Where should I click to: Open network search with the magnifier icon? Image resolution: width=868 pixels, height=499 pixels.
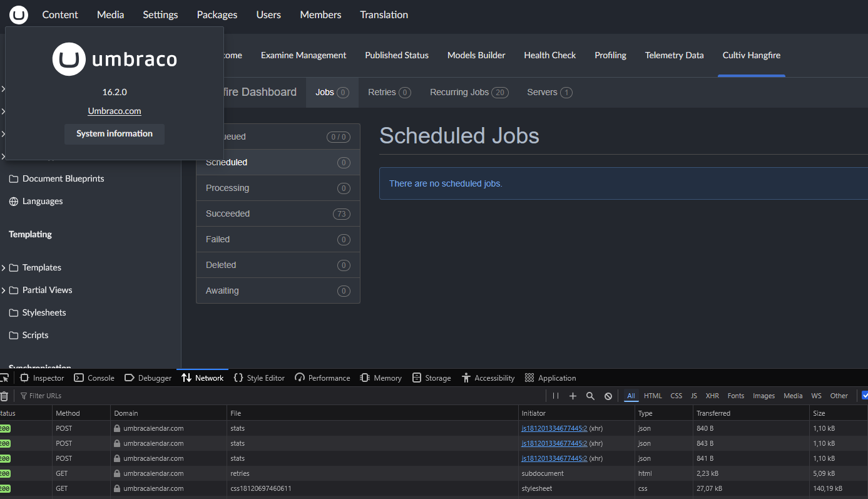point(590,396)
